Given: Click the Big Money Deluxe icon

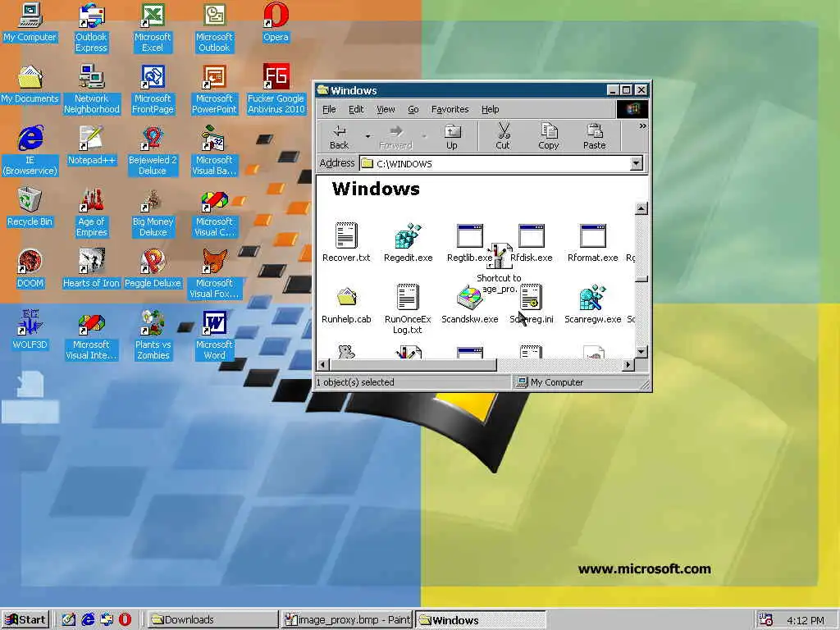Looking at the screenshot, I should coord(153,212).
